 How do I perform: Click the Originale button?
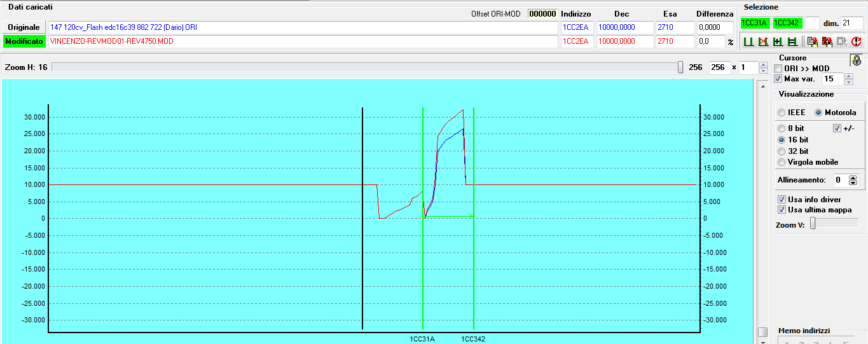(x=24, y=27)
